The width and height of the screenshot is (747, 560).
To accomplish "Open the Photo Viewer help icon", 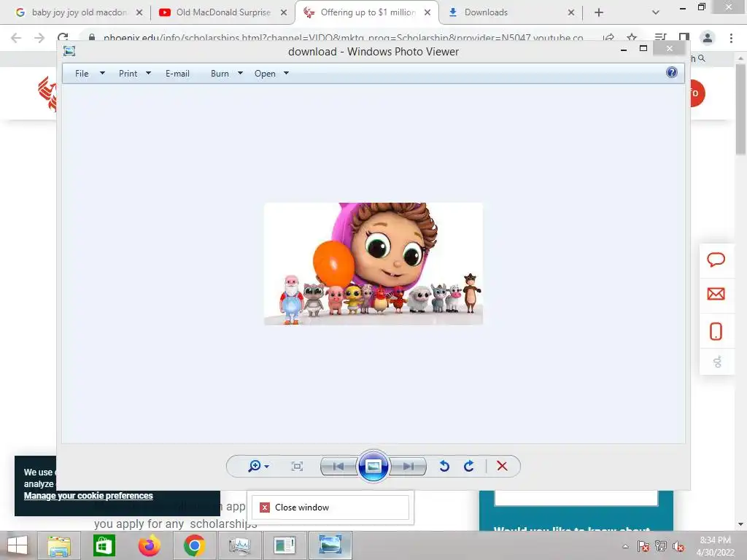I will 672,72.
